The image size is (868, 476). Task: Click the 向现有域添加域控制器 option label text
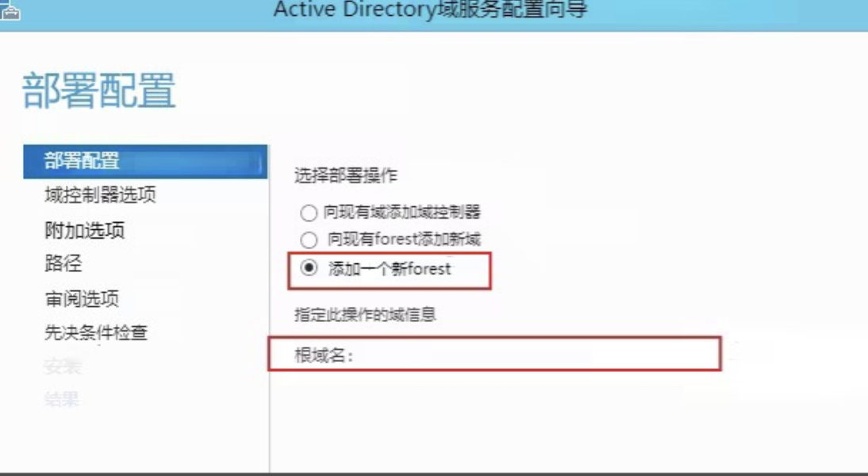point(402,212)
